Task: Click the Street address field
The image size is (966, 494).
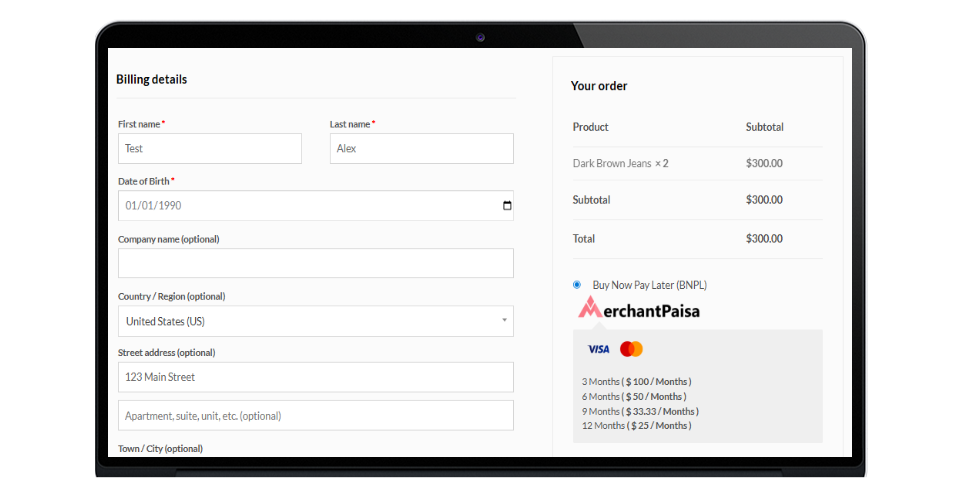Action: coord(315,377)
